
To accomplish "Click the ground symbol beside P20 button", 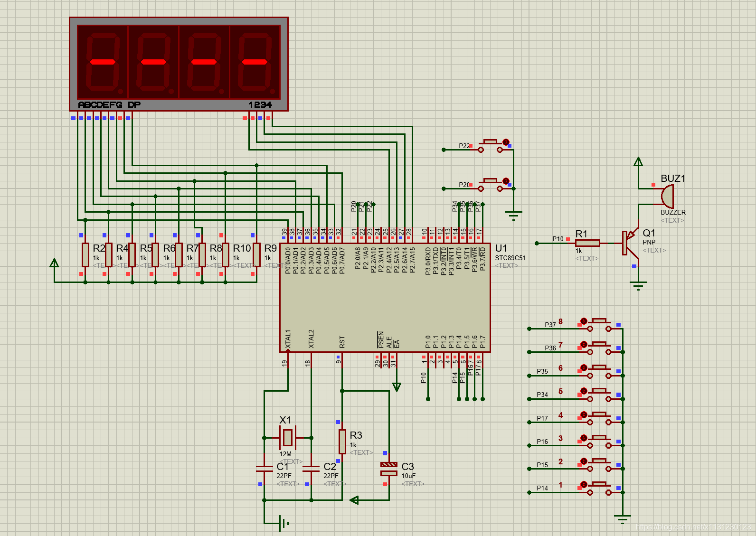I will click(x=514, y=216).
